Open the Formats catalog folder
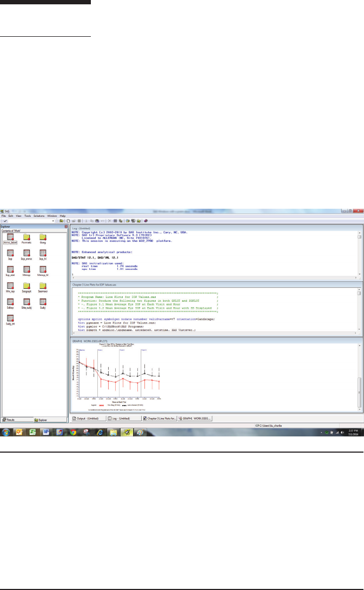Image resolution: width=364 pixels, height=590 pixels. (26, 236)
